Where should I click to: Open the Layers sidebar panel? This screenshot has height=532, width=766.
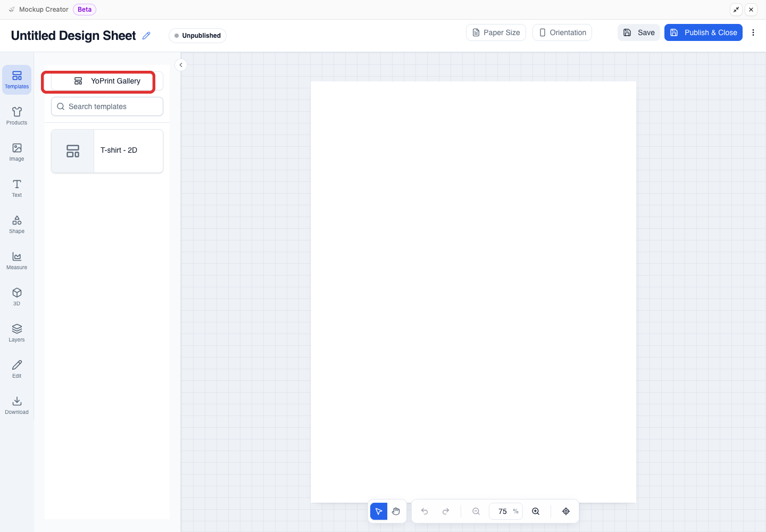[x=16, y=333]
